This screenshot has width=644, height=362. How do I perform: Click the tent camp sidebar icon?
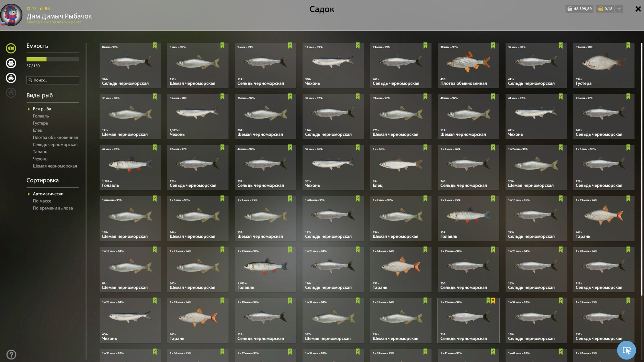[11, 78]
